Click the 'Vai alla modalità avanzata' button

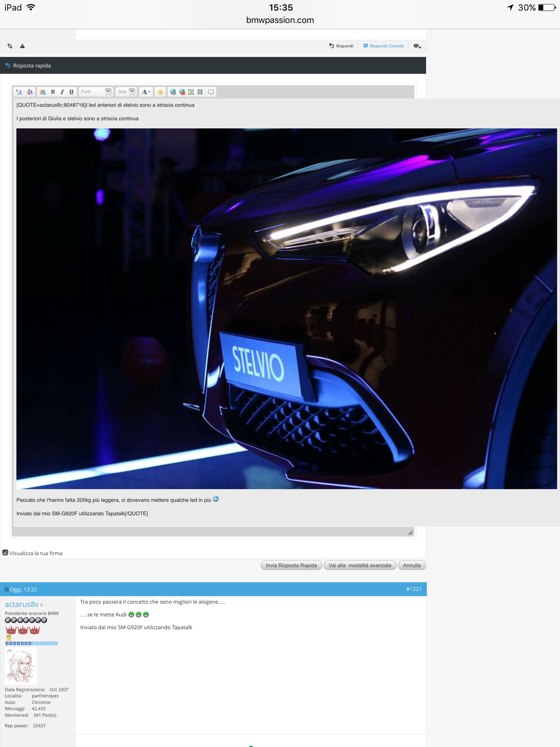[360, 565]
